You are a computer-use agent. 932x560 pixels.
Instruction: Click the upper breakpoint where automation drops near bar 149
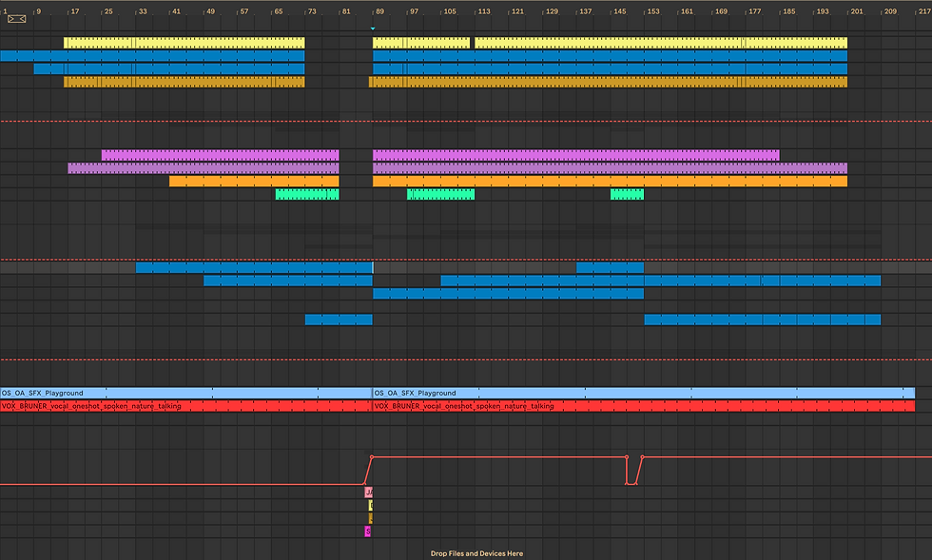pyautogui.click(x=627, y=457)
